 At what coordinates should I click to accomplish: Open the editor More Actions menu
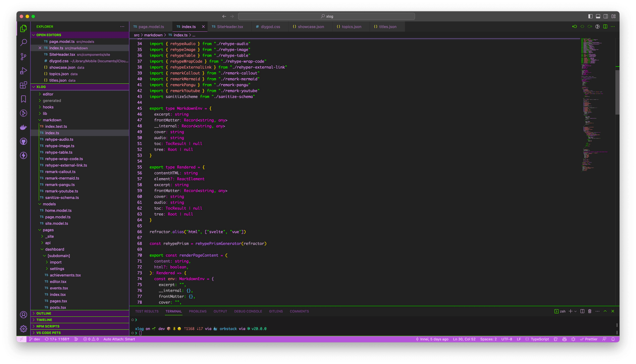(613, 26)
